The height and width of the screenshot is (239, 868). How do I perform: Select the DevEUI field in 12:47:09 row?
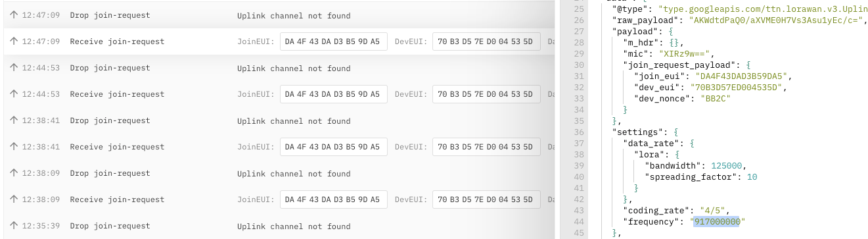(x=486, y=41)
